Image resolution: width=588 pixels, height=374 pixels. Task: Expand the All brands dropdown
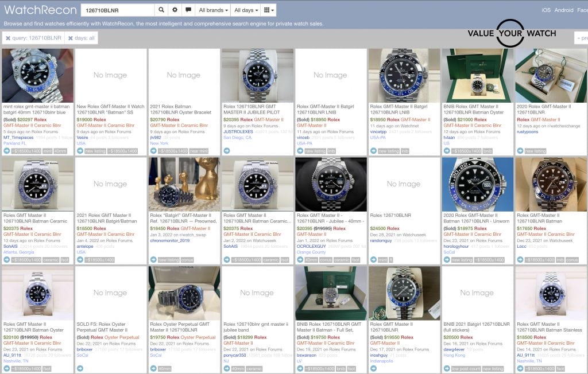coord(213,10)
